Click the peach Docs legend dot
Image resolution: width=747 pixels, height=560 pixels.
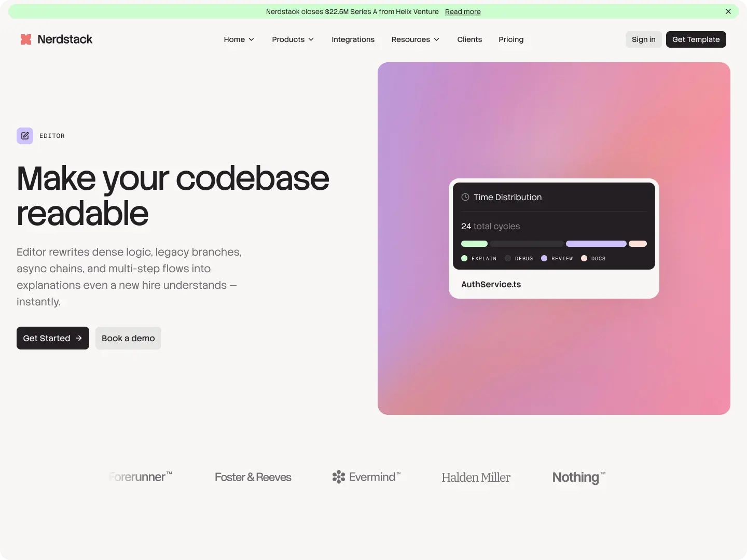pyautogui.click(x=584, y=258)
